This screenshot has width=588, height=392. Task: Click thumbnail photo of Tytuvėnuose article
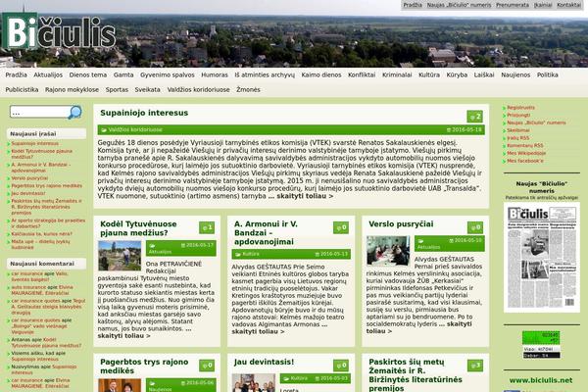pos(120,256)
